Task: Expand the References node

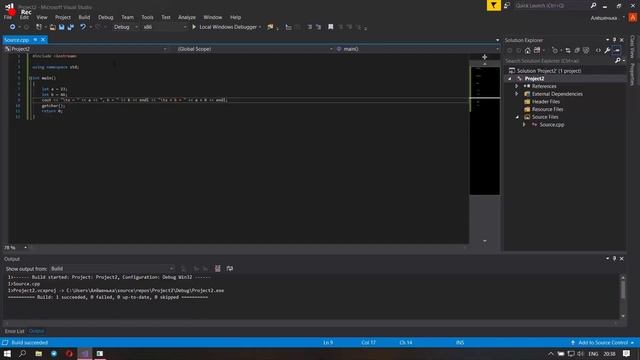Action: tap(517, 87)
